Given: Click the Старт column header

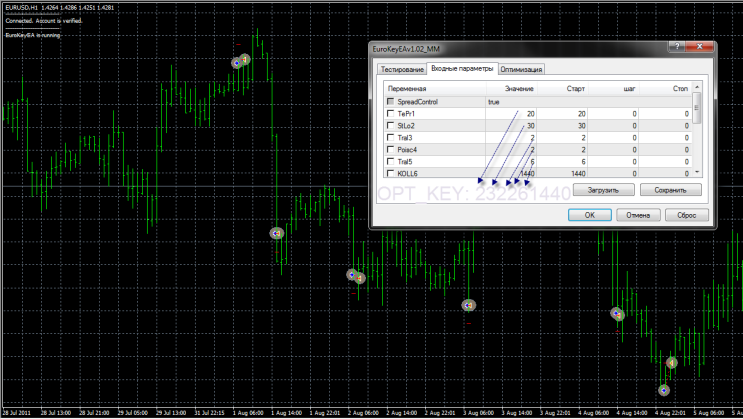Looking at the screenshot, I should 562,89.
